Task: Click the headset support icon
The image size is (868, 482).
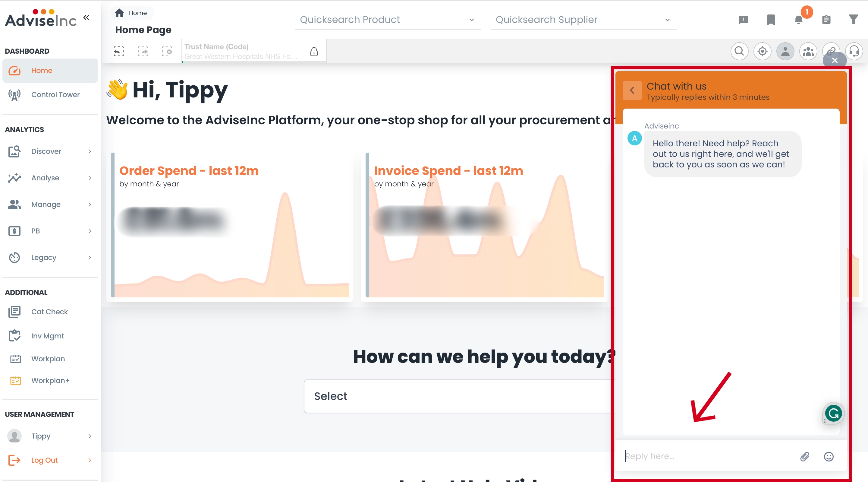Action: [854, 51]
